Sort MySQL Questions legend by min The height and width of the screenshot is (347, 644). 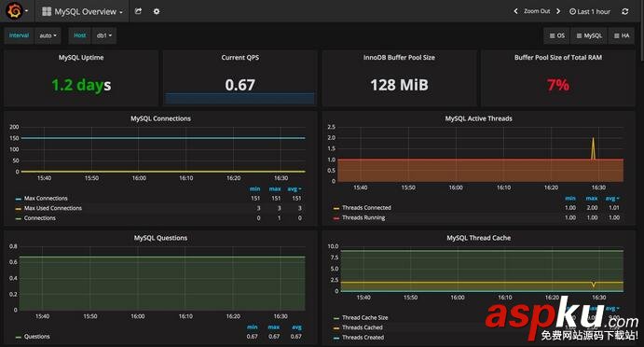point(253,326)
